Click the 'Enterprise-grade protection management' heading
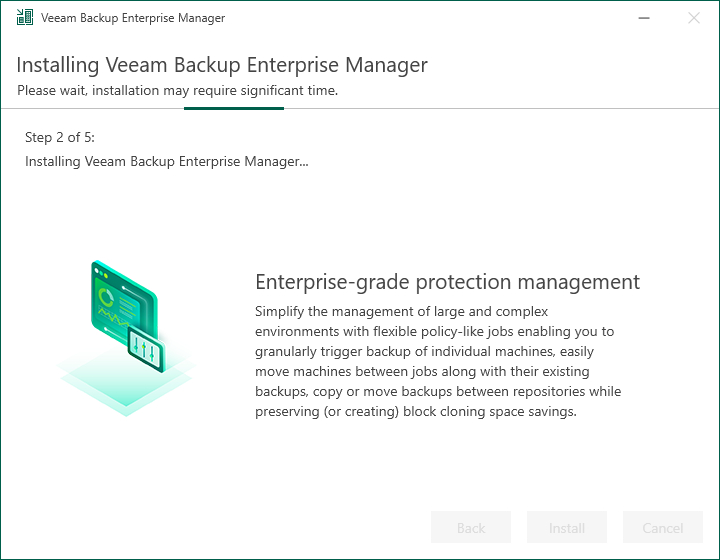The image size is (720, 560). pyautogui.click(x=447, y=281)
